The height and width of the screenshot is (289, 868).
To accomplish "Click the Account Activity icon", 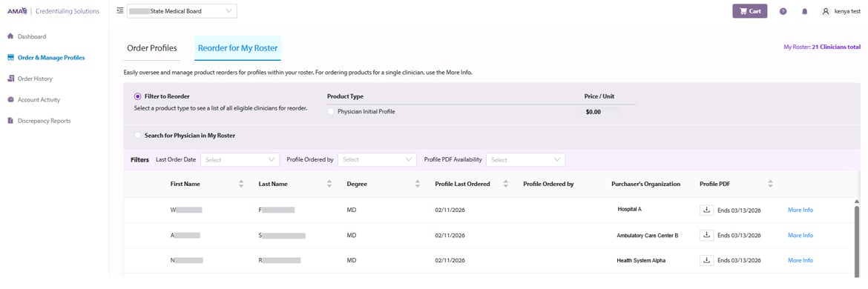I will (x=10, y=99).
